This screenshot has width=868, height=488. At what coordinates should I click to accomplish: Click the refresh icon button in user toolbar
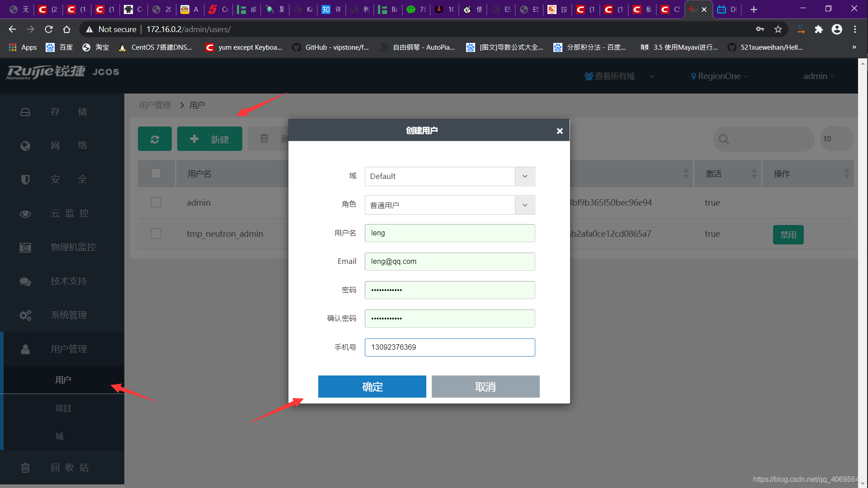[x=155, y=139]
